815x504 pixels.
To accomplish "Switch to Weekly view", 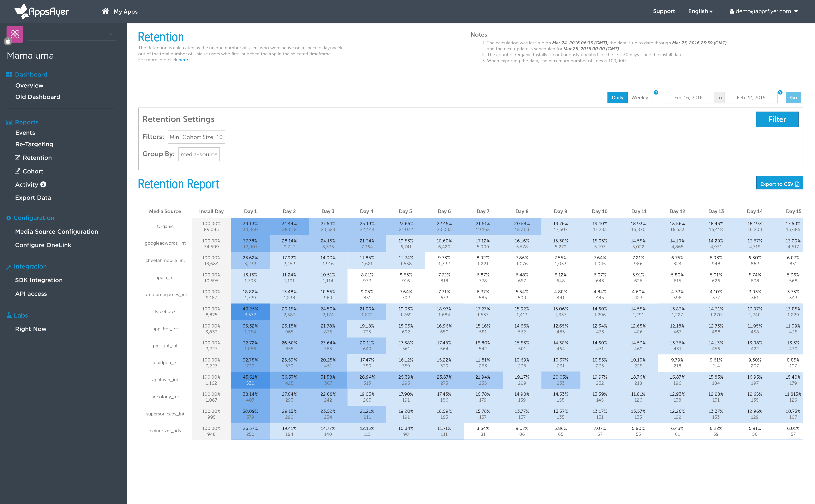I will (640, 98).
